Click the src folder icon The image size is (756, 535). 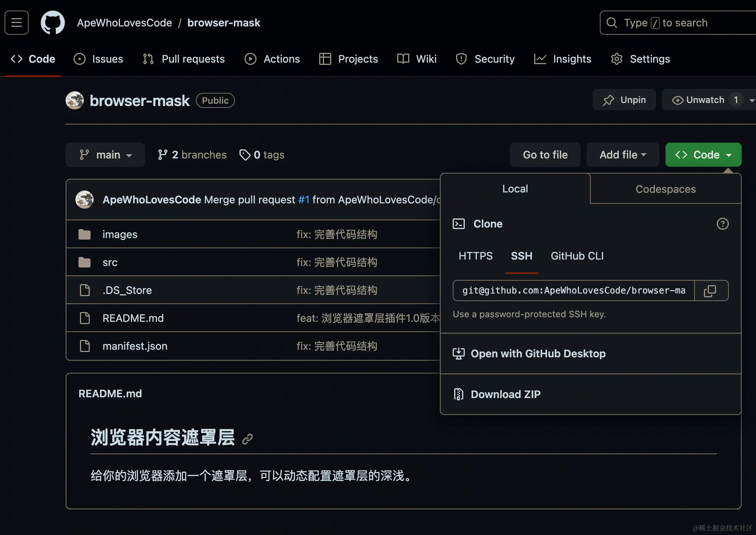85,262
